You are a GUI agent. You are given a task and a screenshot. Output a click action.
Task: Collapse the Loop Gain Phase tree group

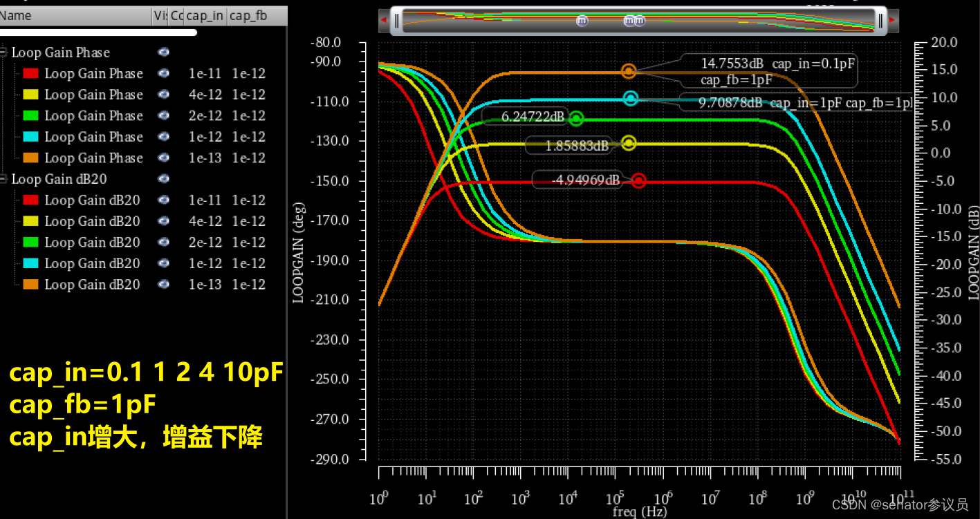pos(5,53)
